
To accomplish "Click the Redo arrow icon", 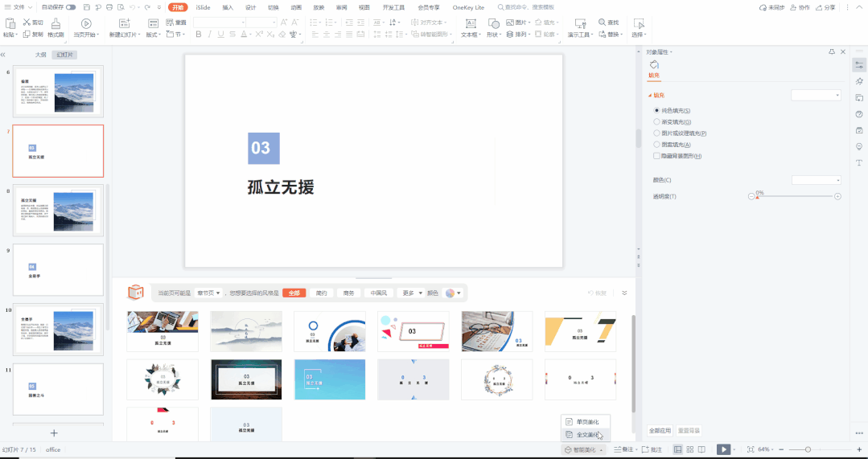I will [x=147, y=7].
